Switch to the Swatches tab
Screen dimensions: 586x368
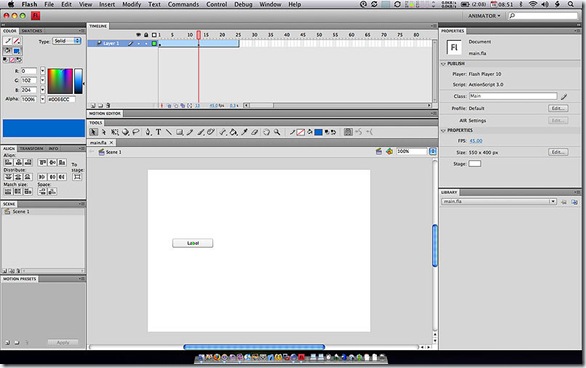[x=32, y=31]
